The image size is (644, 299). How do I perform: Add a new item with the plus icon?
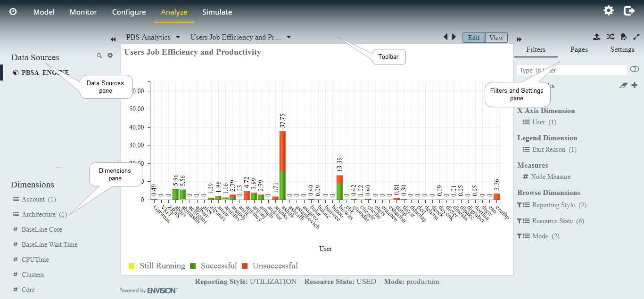click(635, 85)
